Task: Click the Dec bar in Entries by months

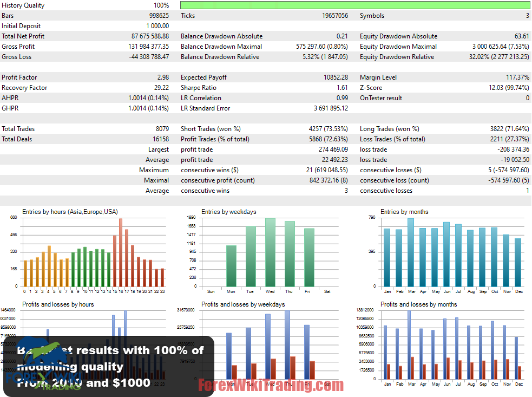Action: (518, 262)
